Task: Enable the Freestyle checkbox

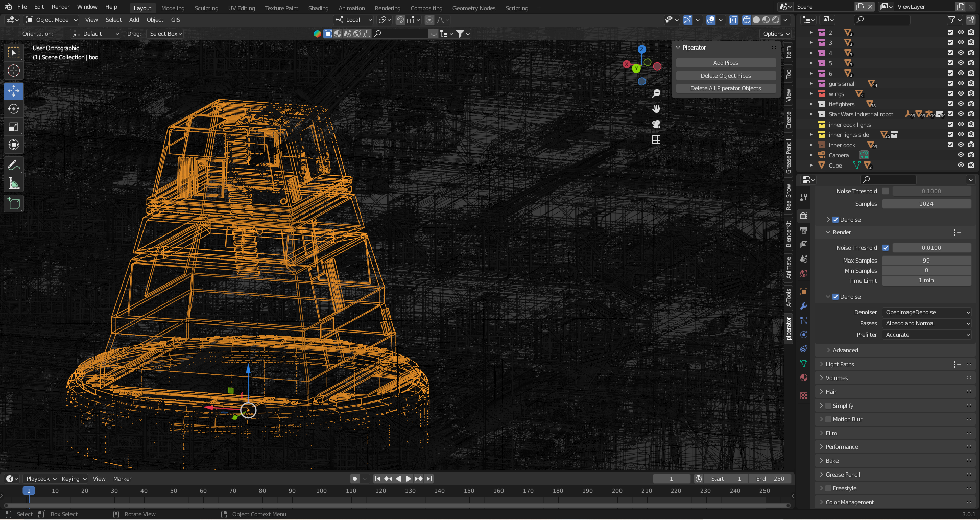Action: [x=828, y=488]
